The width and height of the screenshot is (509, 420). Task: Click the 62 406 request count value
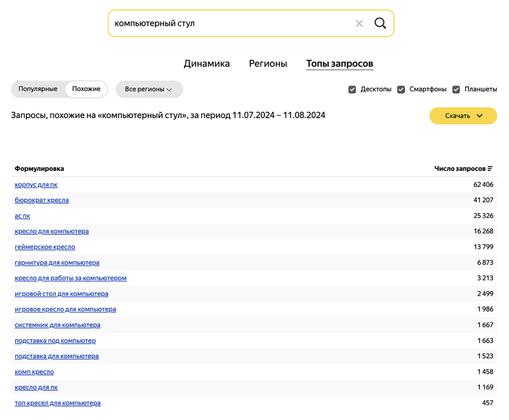[483, 185]
